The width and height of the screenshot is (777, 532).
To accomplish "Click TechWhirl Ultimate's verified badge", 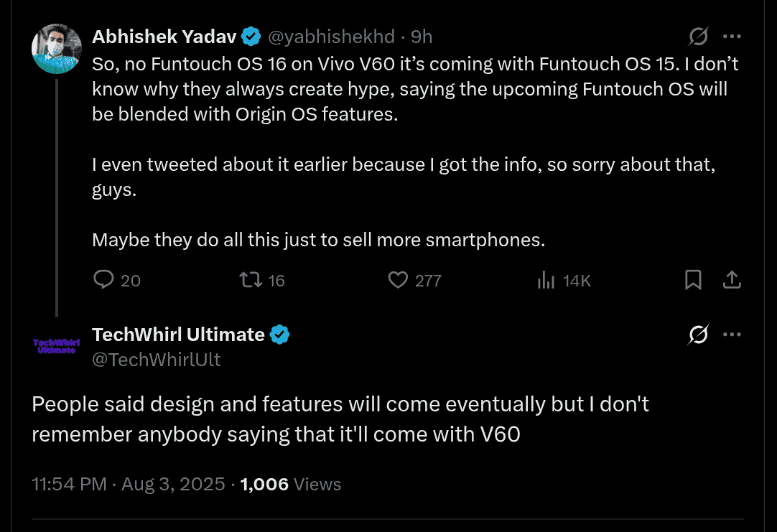I will [x=280, y=334].
